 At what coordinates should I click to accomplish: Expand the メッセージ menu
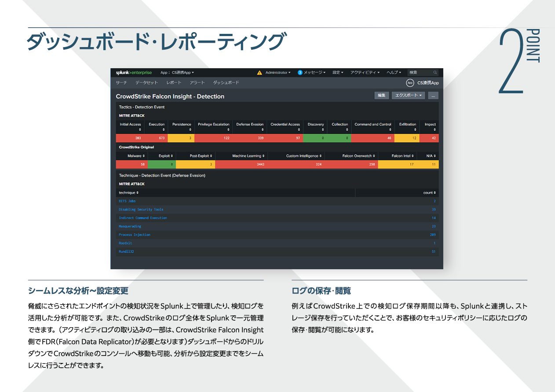(x=314, y=73)
